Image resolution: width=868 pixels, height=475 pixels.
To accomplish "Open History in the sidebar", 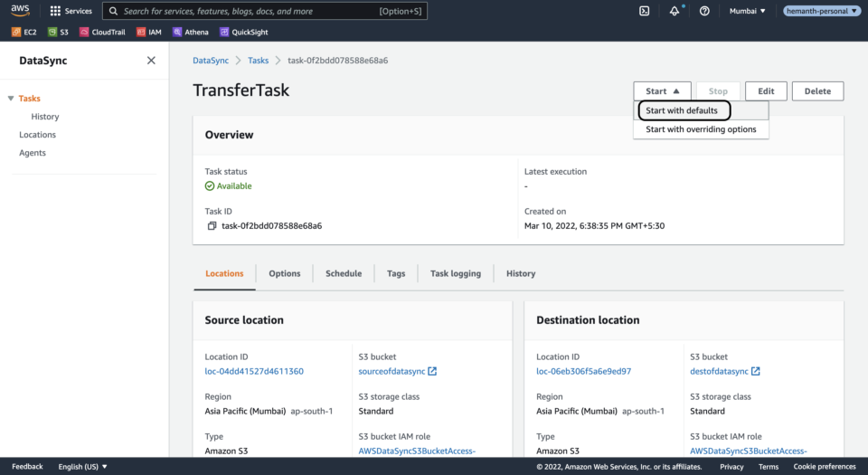I will [x=45, y=117].
